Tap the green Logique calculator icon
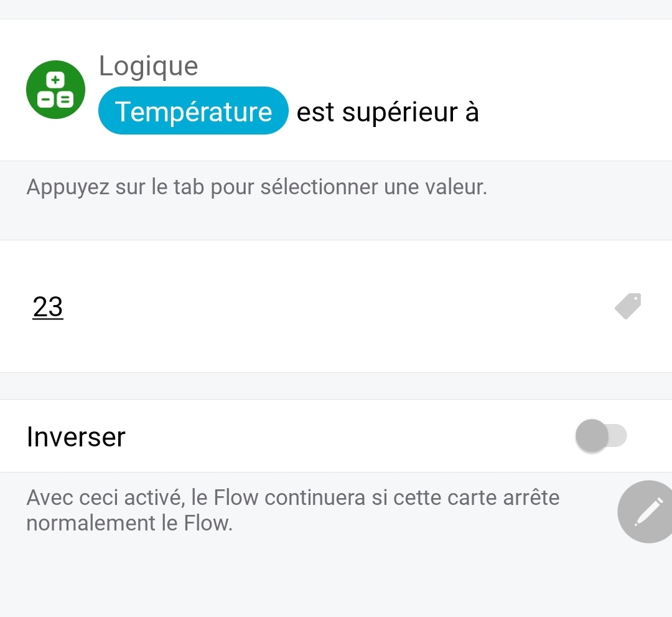The width and height of the screenshot is (672, 617). 55,90
